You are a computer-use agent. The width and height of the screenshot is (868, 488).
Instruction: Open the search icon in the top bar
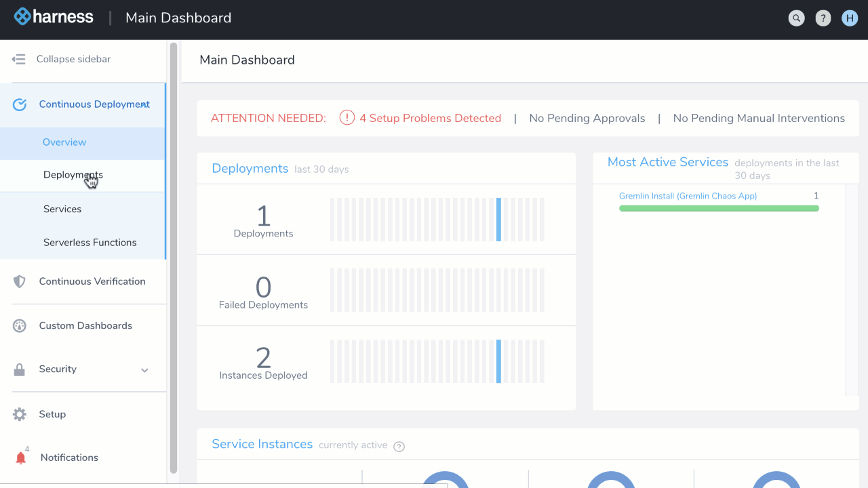(x=796, y=18)
